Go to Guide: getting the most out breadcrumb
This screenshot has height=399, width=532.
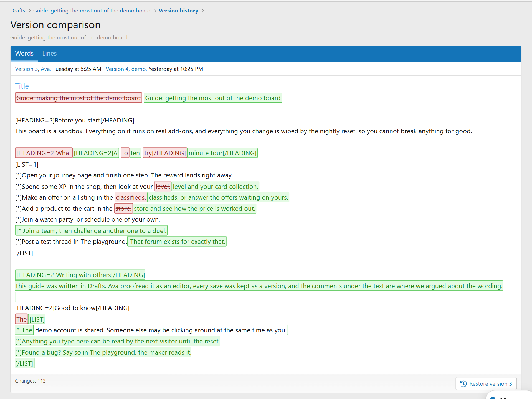(92, 11)
